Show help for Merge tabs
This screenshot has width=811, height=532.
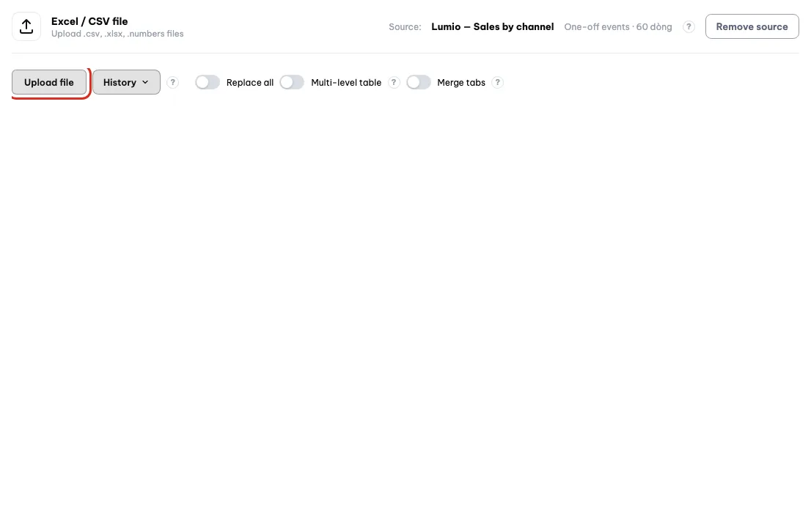click(498, 83)
